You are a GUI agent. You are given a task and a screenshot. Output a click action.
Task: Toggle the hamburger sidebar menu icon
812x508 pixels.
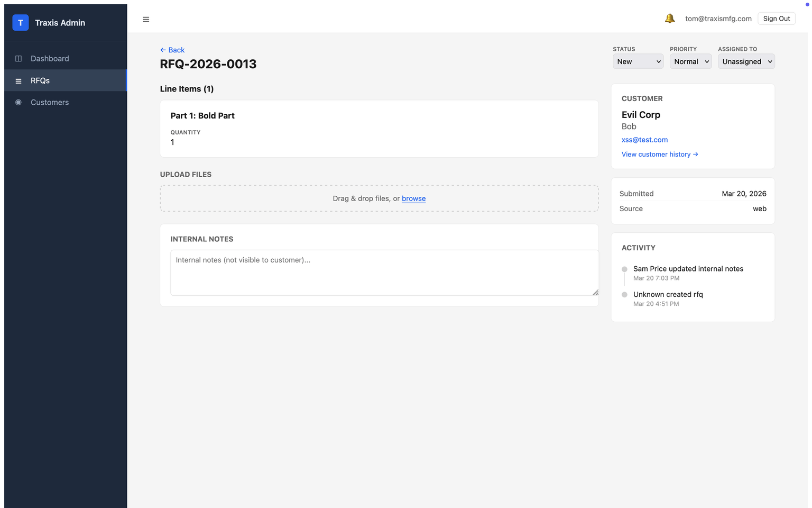[146, 20]
